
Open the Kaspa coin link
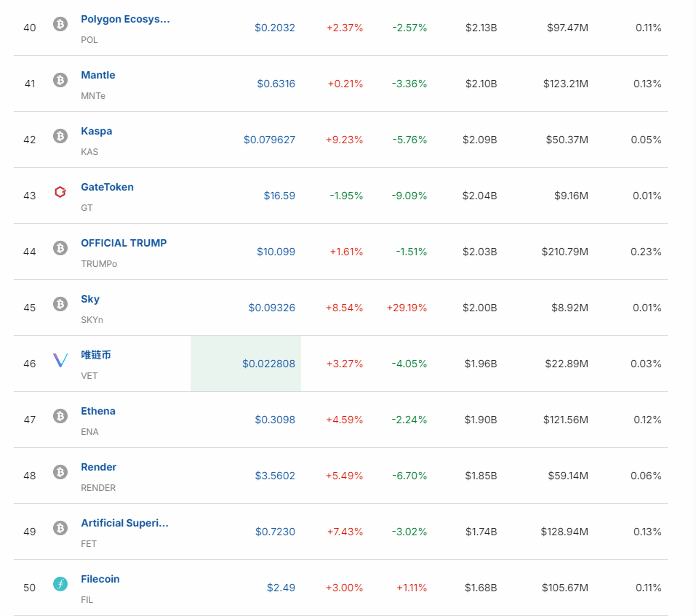96,132
